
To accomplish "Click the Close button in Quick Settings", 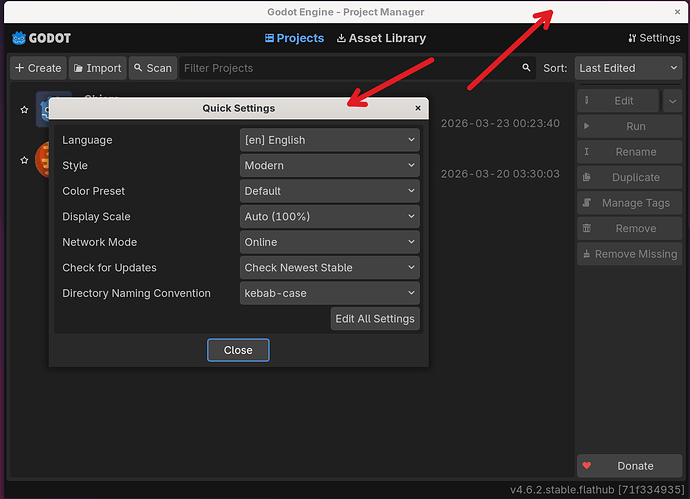I will (x=238, y=350).
